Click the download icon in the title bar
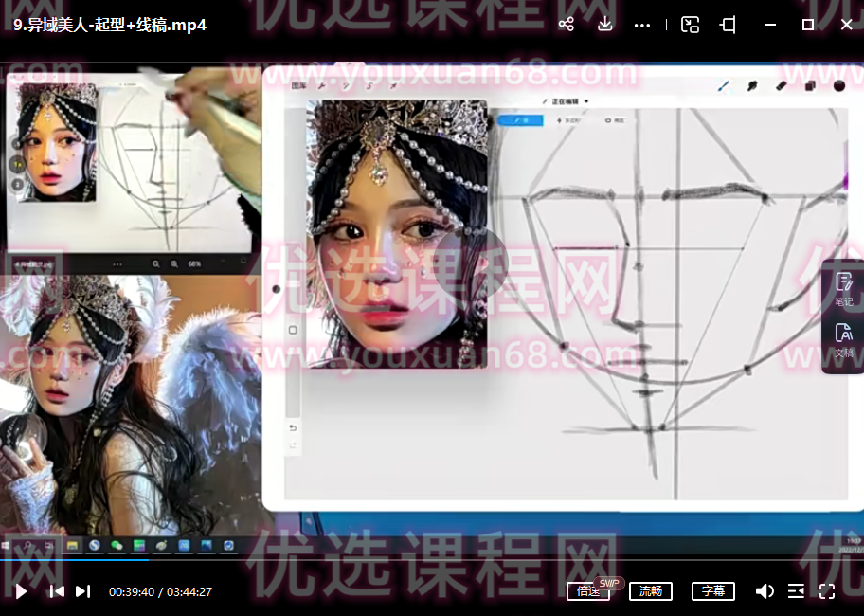864x616 pixels. coord(604,25)
